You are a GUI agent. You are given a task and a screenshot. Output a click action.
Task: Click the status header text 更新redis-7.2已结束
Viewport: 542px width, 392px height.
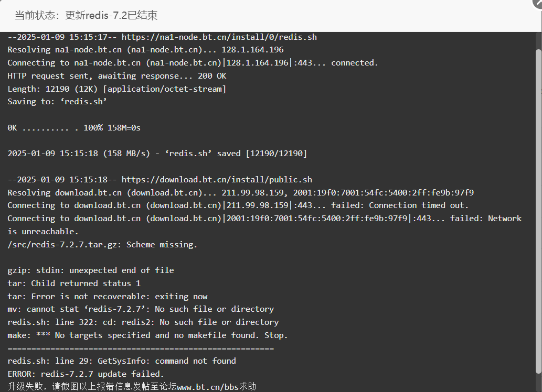pyautogui.click(x=111, y=15)
